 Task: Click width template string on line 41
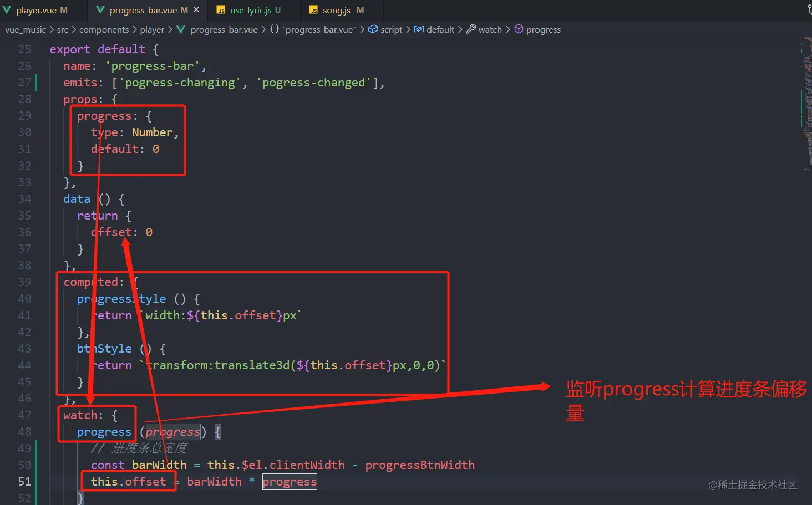220,315
